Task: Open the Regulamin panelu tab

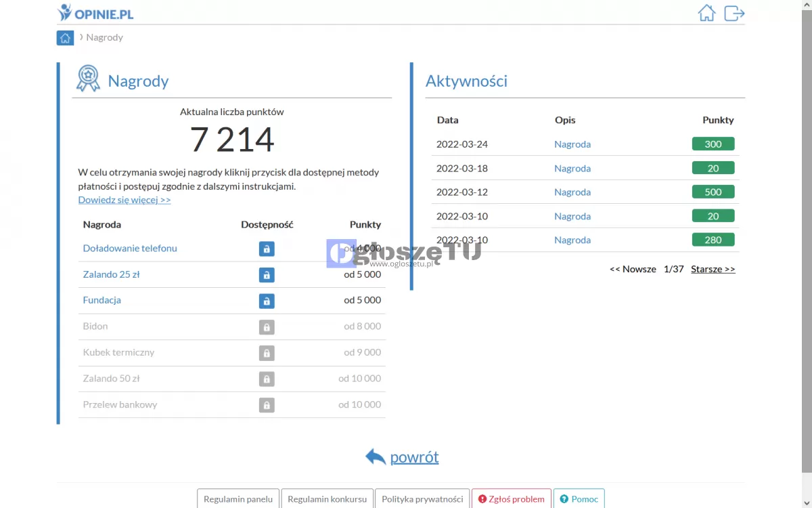Action: tap(238, 499)
